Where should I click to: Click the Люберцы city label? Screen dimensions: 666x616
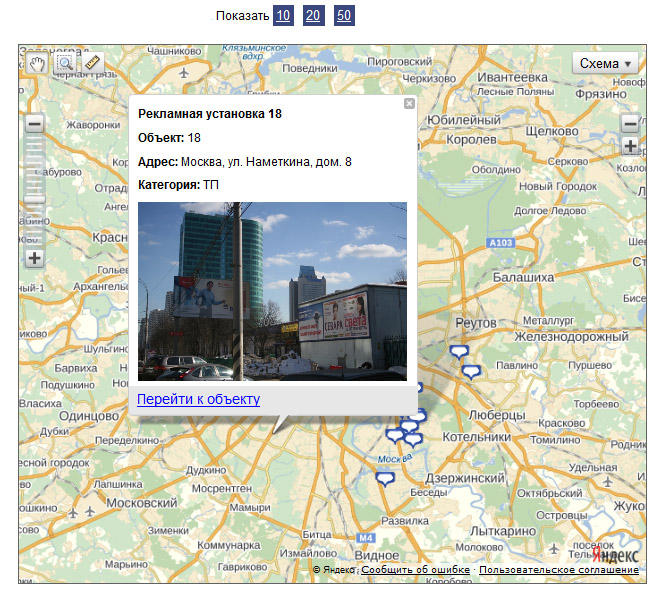tap(497, 415)
